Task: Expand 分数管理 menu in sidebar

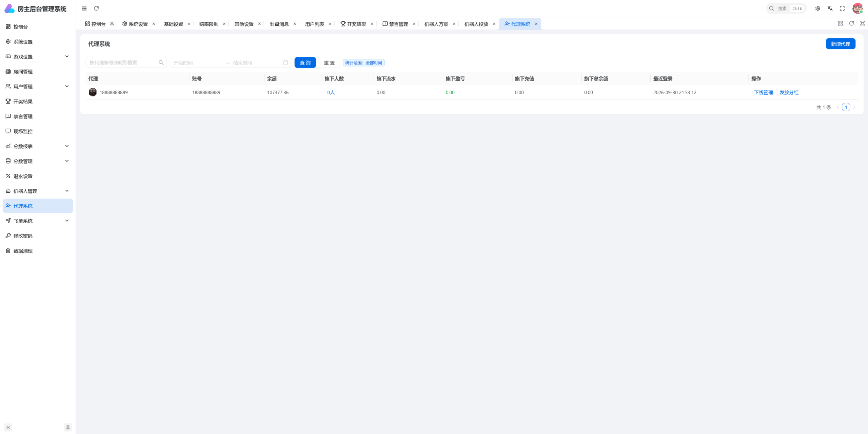Action: pos(38,161)
